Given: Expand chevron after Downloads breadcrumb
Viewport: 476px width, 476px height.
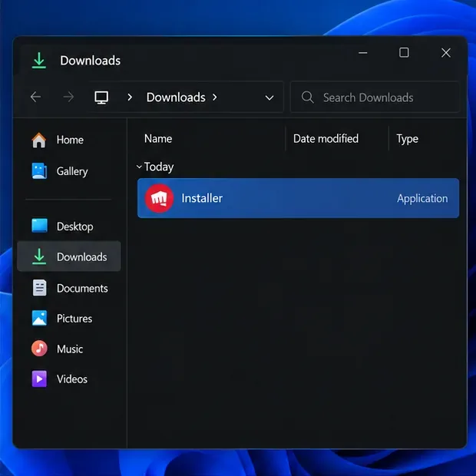Looking at the screenshot, I should pyautogui.click(x=215, y=98).
